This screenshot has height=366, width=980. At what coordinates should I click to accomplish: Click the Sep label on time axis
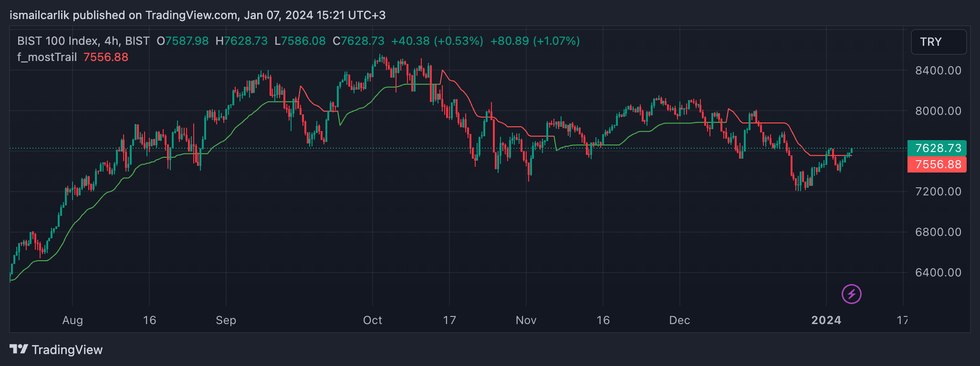tap(226, 320)
